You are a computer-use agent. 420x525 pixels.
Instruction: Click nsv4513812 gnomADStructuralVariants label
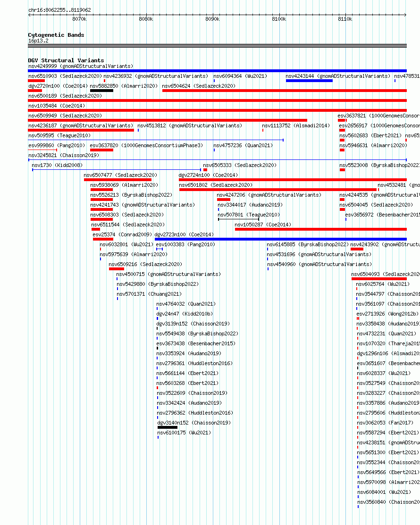190,125
